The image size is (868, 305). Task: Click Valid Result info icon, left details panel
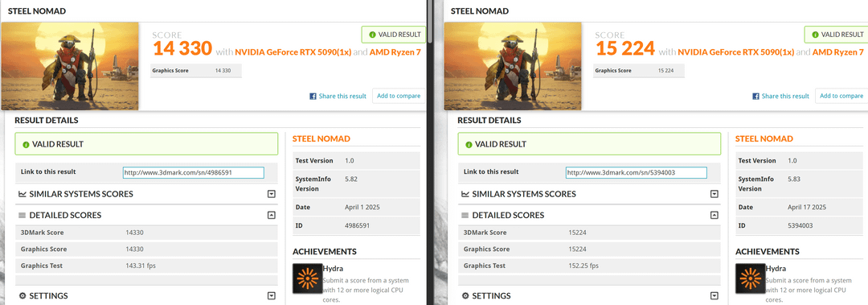[26, 145]
